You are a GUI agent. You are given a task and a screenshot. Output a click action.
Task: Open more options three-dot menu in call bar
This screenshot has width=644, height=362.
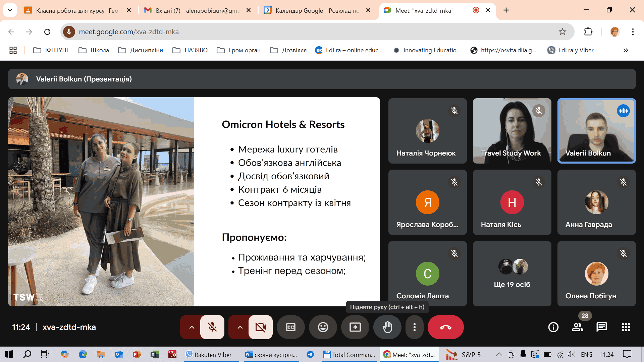click(414, 327)
